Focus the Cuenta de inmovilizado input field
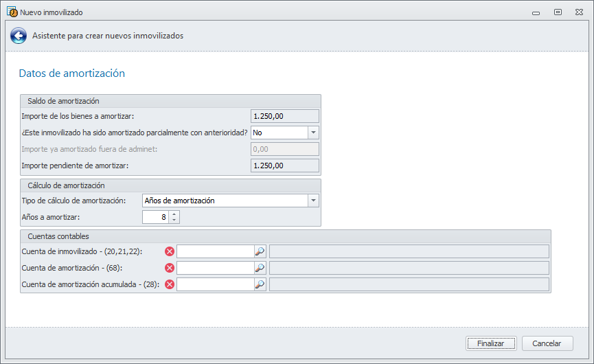Image resolution: width=594 pixels, height=364 pixels. pos(215,251)
